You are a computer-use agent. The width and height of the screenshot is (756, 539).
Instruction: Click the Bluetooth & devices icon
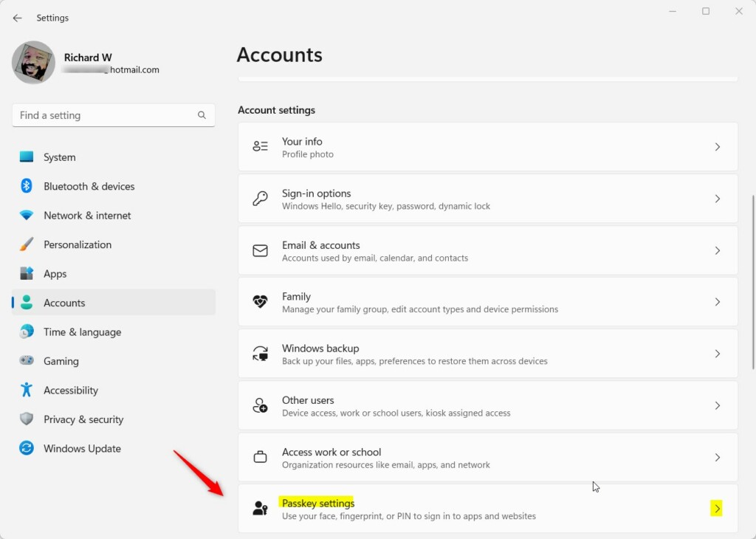27,186
